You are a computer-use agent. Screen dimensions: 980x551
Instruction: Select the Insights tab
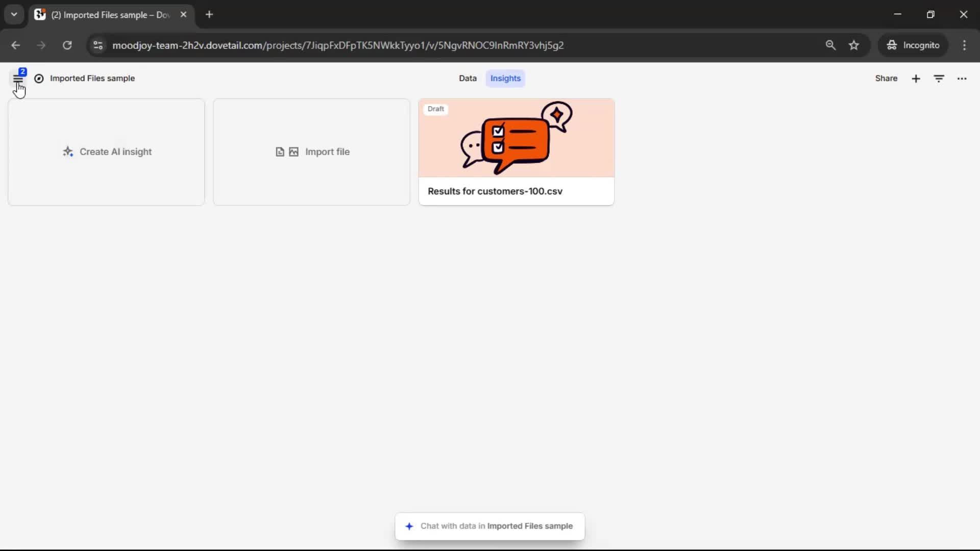(505, 79)
